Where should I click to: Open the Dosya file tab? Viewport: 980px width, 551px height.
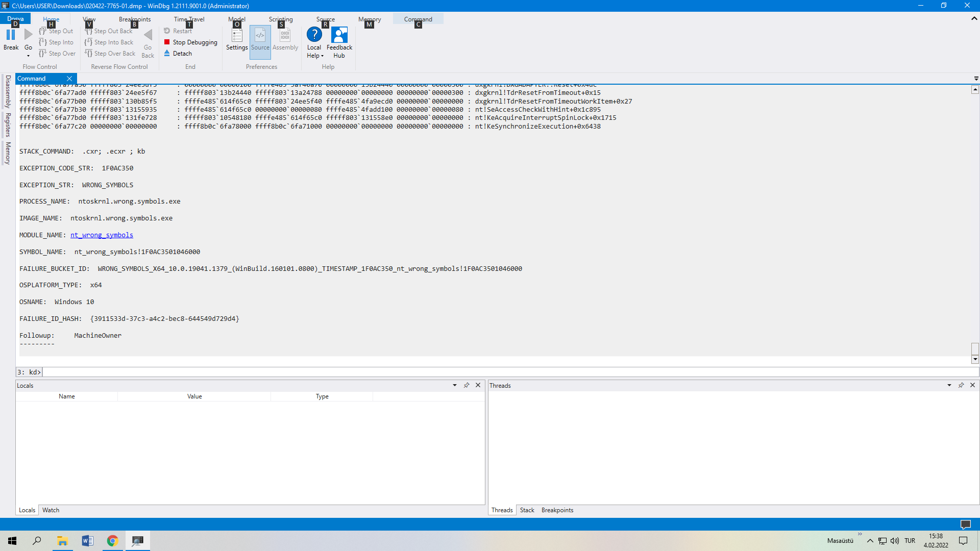[x=15, y=19]
